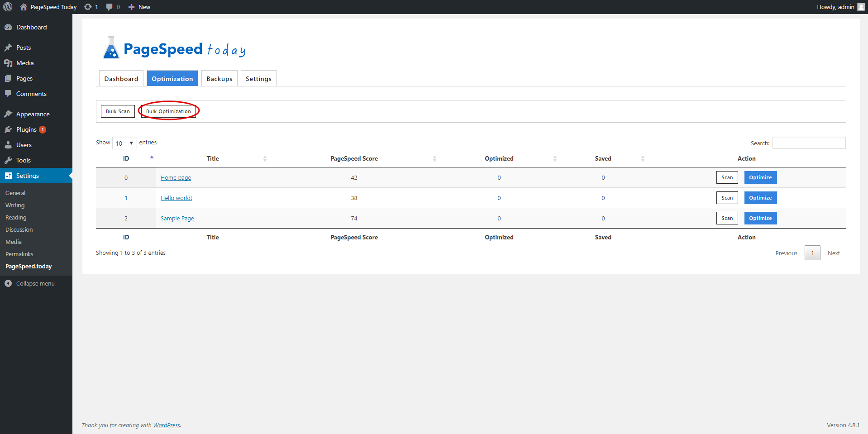This screenshot has height=434, width=868.
Task: Click the Comments speech bubble sidebar icon
Action: tap(8, 94)
